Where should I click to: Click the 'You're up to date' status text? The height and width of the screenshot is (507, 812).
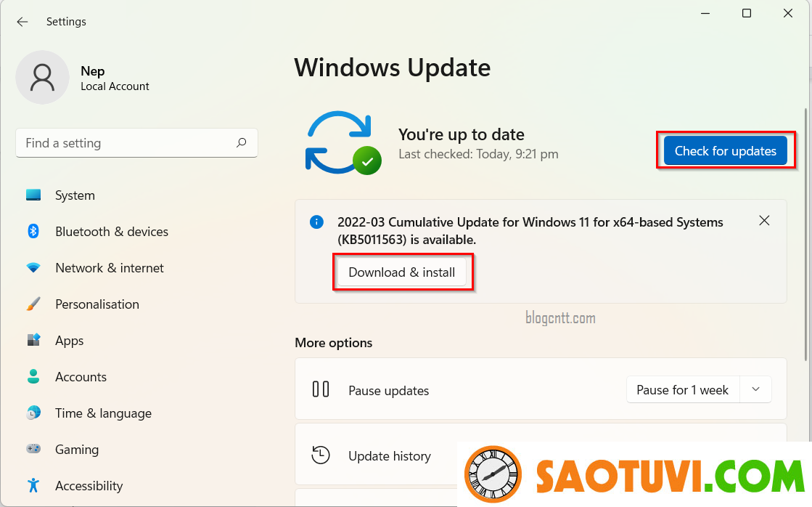(x=462, y=135)
